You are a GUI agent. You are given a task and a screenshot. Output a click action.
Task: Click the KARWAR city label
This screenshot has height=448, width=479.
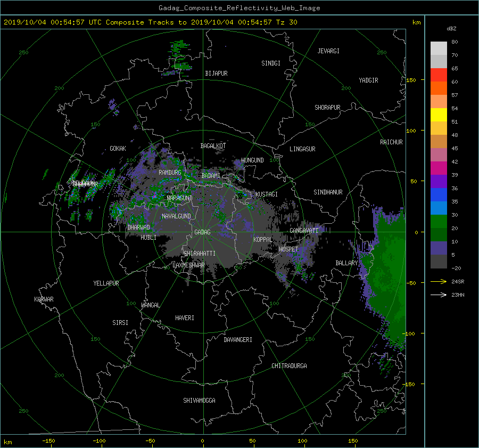point(44,299)
